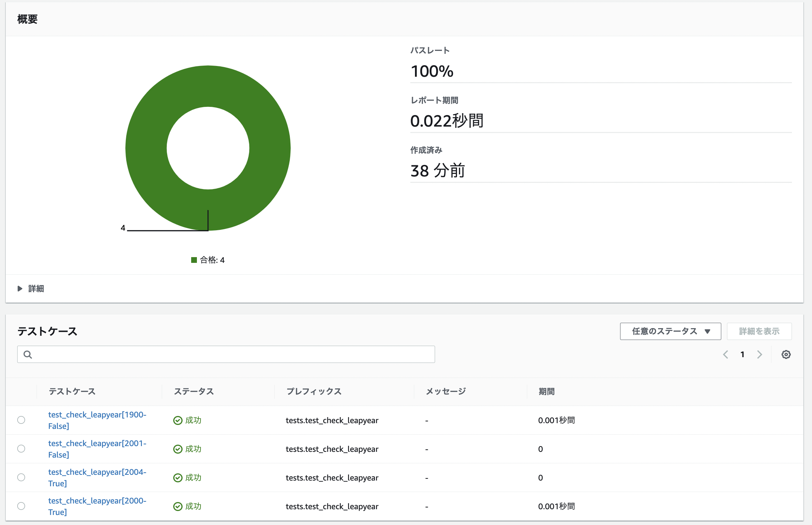Open the 任意のステータス status filter dropdown

coord(670,331)
